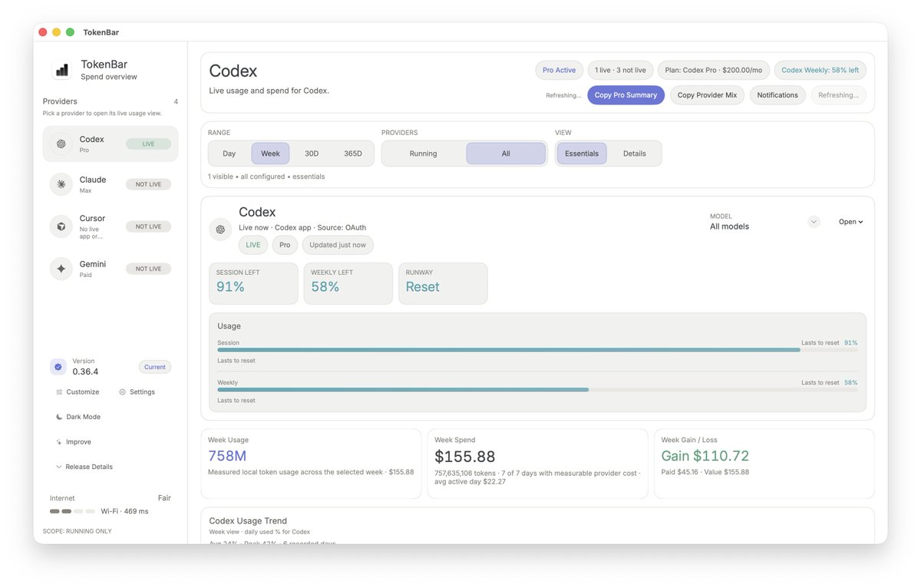Show All providers
The height and width of the screenshot is (588, 921).
coord(506,154)
